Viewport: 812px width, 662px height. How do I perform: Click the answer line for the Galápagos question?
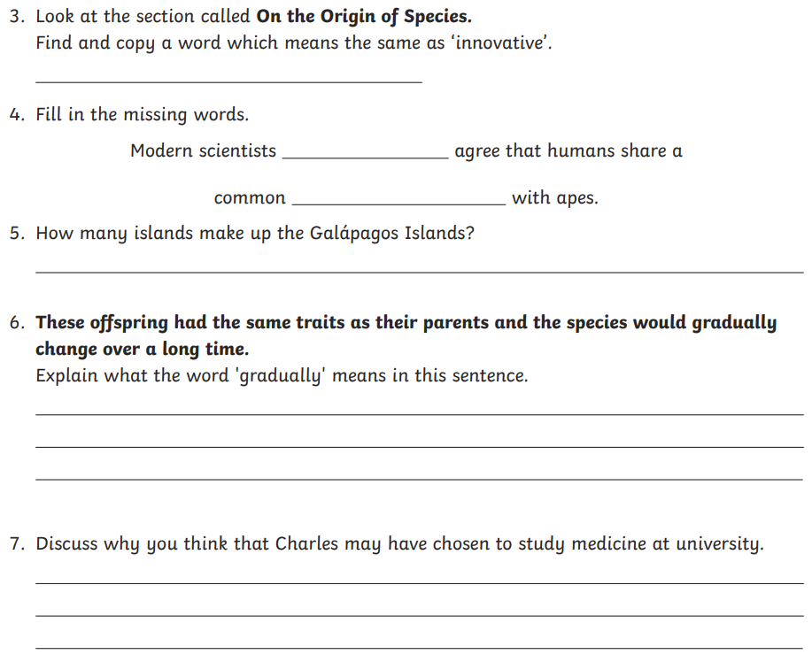click(x=419, y=269)
